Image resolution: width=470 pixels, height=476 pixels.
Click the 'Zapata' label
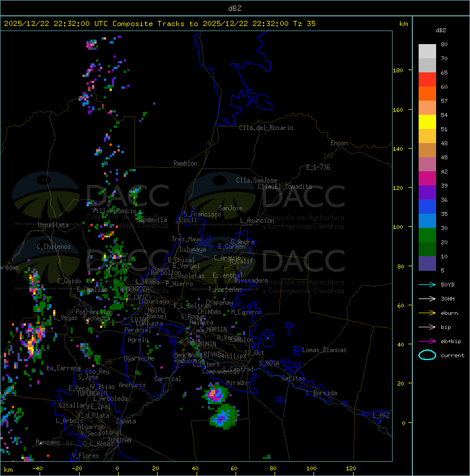point(125,421)
